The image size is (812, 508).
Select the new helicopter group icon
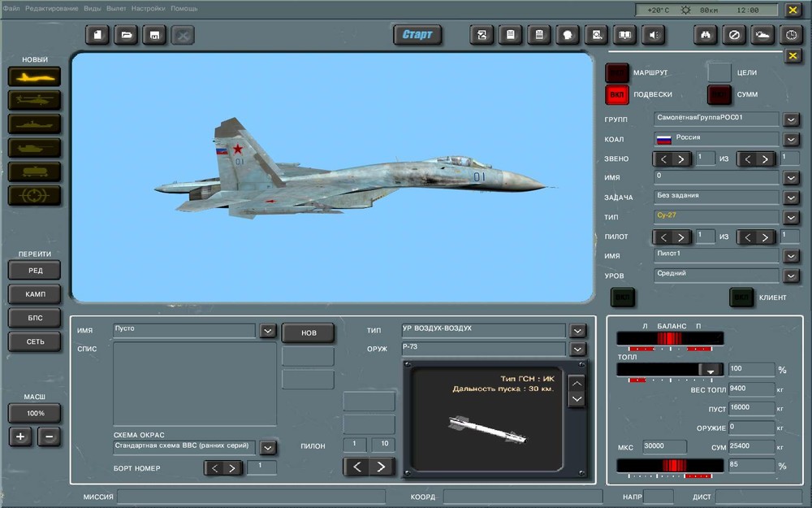point(35,100)
